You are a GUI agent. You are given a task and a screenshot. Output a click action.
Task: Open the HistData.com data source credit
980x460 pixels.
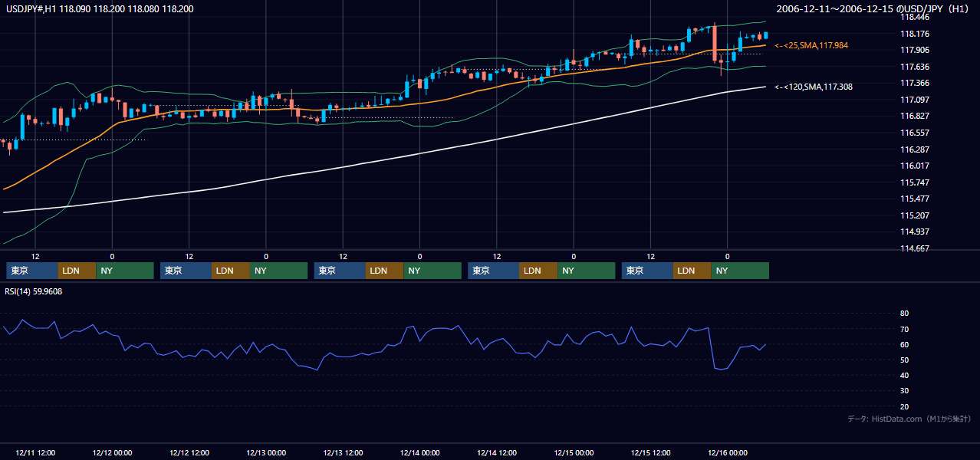pyautogui.click(x=909, y=419)
